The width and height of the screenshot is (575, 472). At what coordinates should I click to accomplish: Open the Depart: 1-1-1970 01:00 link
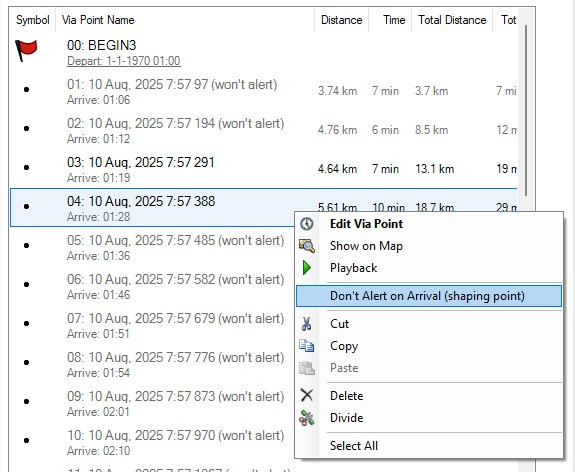pos(124,61)
